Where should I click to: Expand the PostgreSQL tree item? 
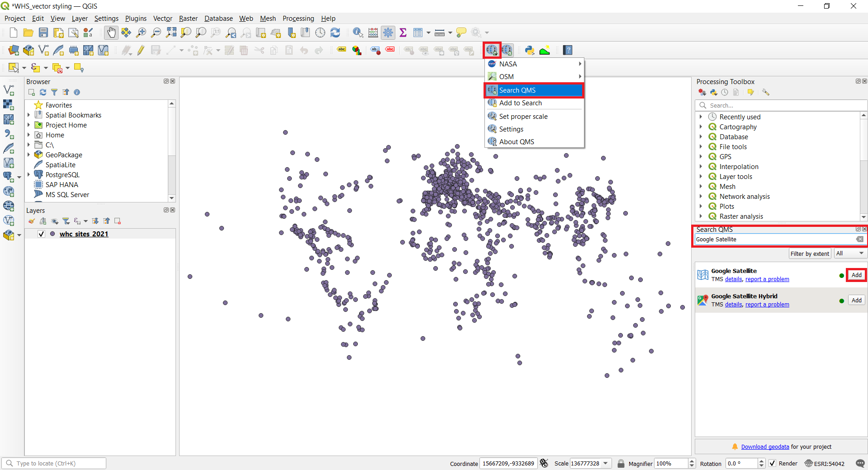click(28, 175)
